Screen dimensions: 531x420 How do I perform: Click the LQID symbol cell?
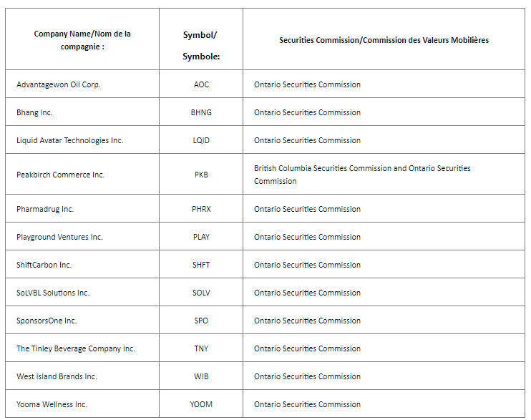[x=201, y=140]
